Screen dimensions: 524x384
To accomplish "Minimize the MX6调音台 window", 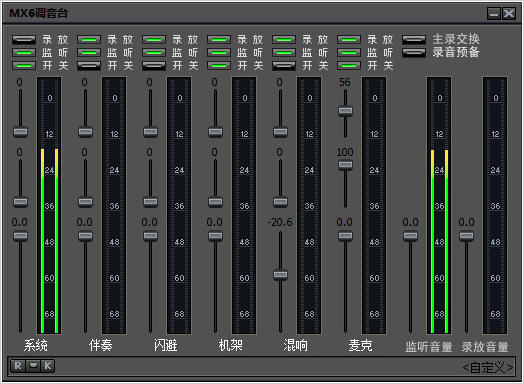I will (494, 13).
